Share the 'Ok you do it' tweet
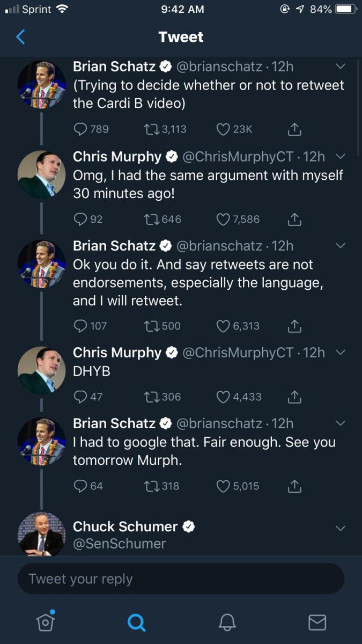 pos(294,326)
